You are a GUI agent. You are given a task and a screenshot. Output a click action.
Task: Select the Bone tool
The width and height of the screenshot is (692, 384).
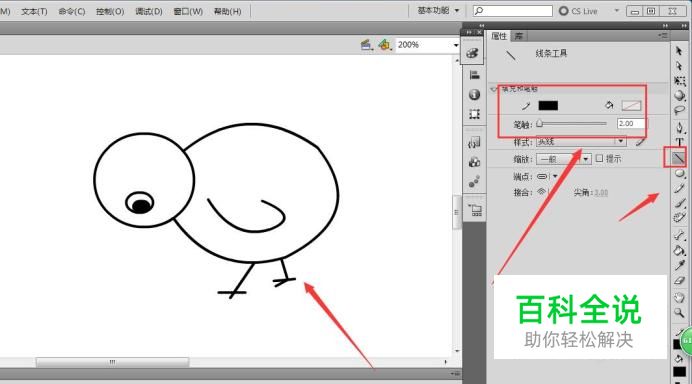coord(679,235)
